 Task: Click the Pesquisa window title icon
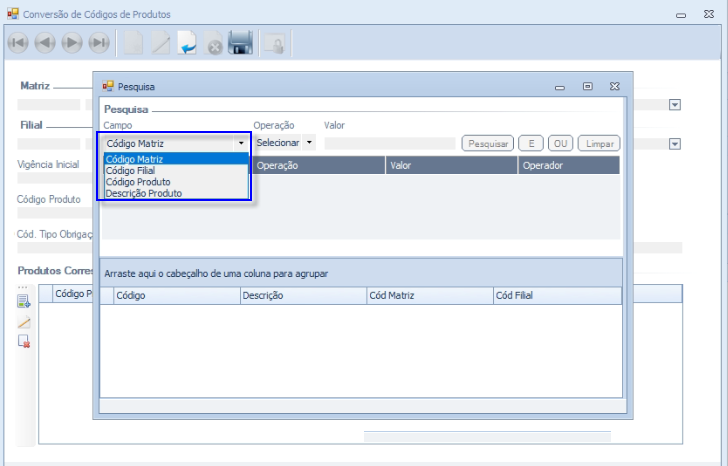point(108,86)
